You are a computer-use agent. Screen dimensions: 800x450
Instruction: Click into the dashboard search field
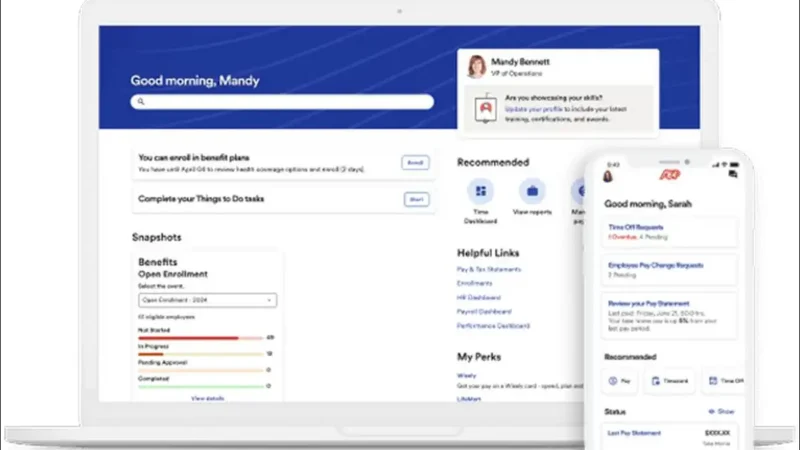282,102
